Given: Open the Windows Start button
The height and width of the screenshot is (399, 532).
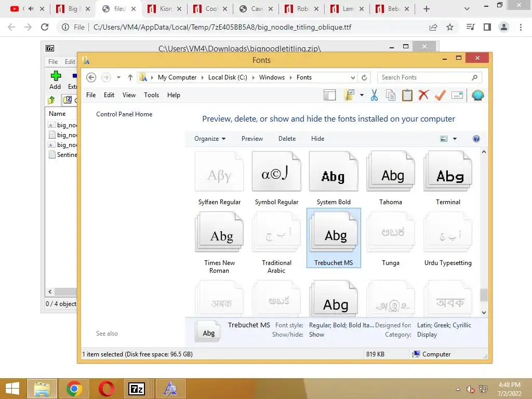Looking at the screenshot, I should pyautogui.click(x=12, y=389).
